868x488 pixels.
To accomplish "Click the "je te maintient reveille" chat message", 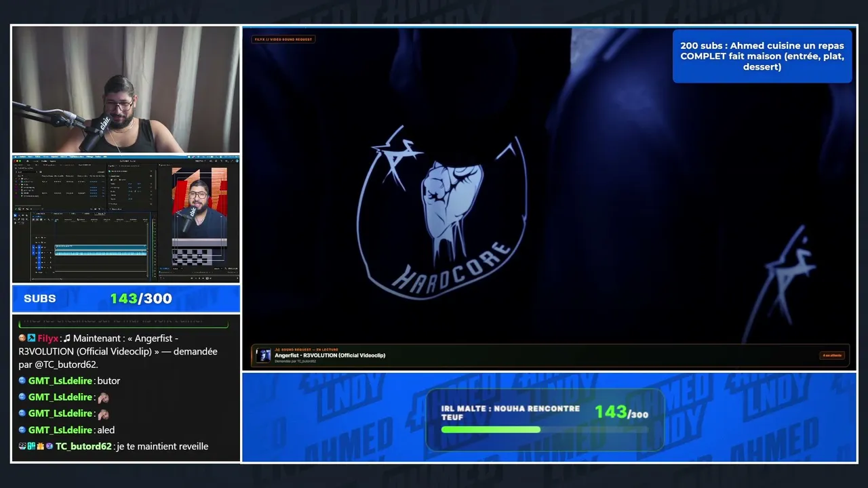I will coord(163,446).
